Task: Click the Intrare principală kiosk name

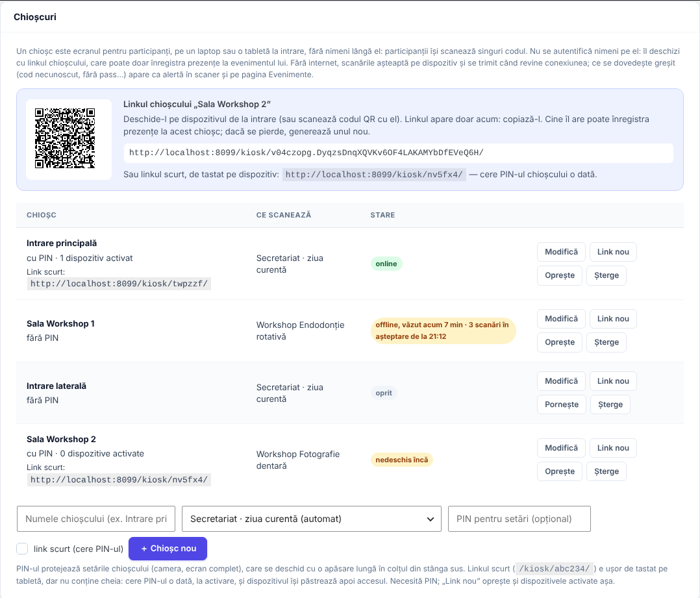Action: click(62, 243)
